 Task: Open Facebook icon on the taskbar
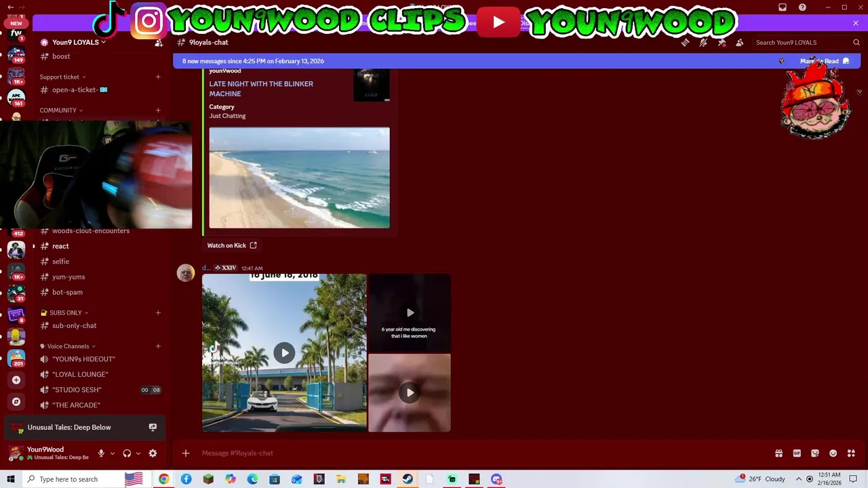click(186, 479)
